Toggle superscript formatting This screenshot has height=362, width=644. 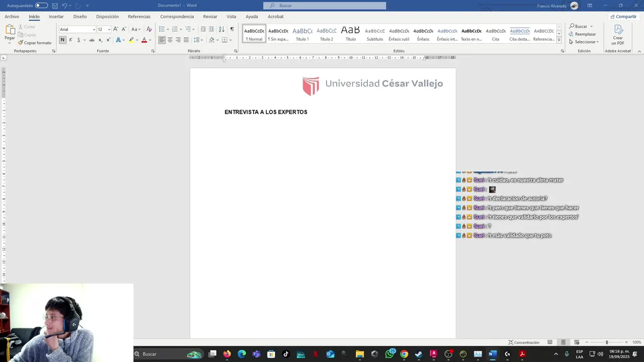[108, 40]
